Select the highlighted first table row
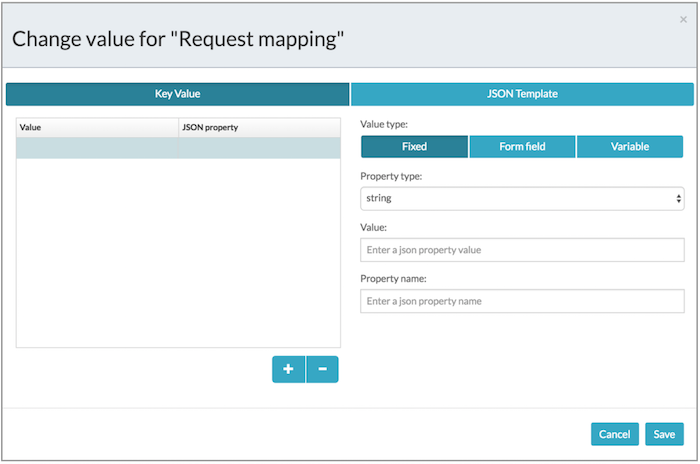700x464 pixels. click(178, 148)
